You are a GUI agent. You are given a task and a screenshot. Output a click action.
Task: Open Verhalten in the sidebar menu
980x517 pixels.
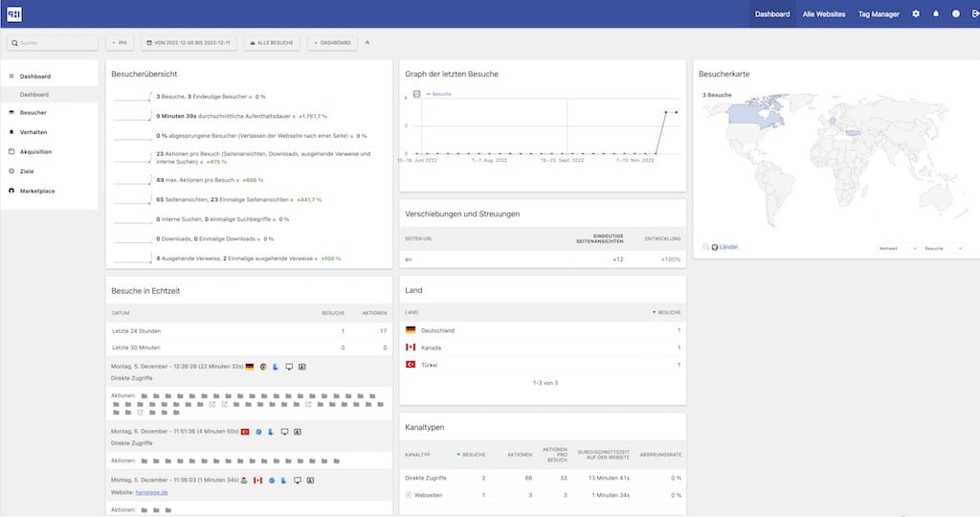click(33, 132)
